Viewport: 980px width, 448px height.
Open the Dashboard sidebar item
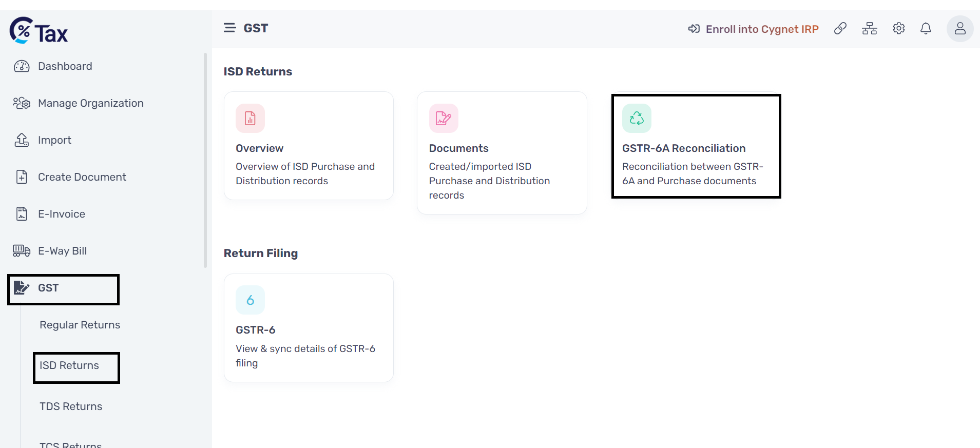pyautogui.click(x=52, y=66)
